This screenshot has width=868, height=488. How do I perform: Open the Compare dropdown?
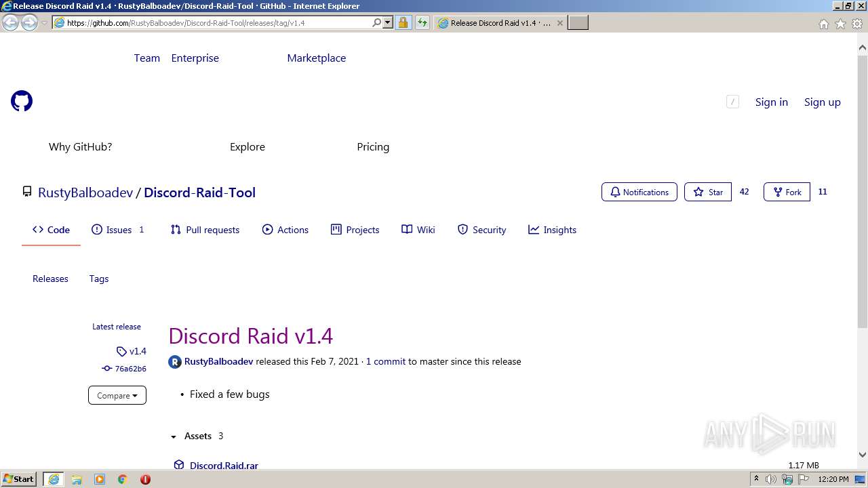coord(117,395)
